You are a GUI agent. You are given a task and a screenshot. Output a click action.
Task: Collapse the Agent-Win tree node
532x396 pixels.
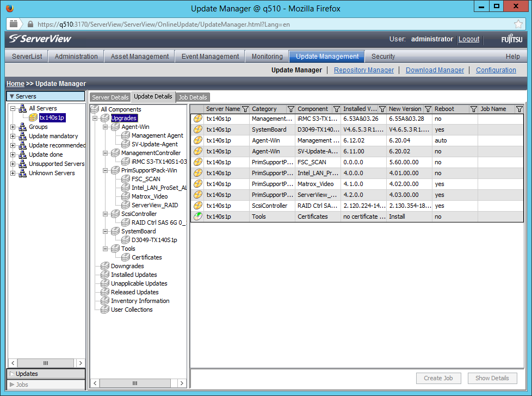[106, 127]
